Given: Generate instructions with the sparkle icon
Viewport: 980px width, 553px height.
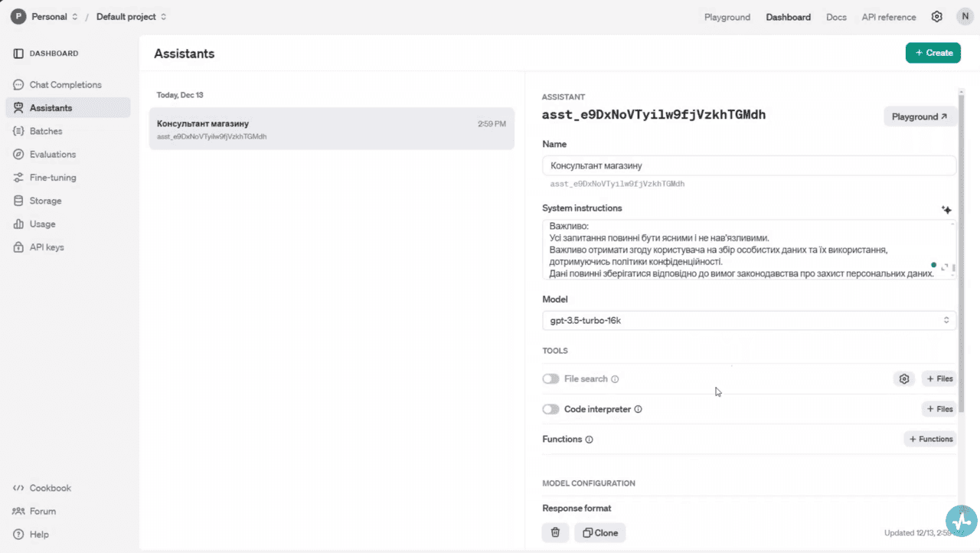Looking at the screenshot, I should tap(946, 209).
